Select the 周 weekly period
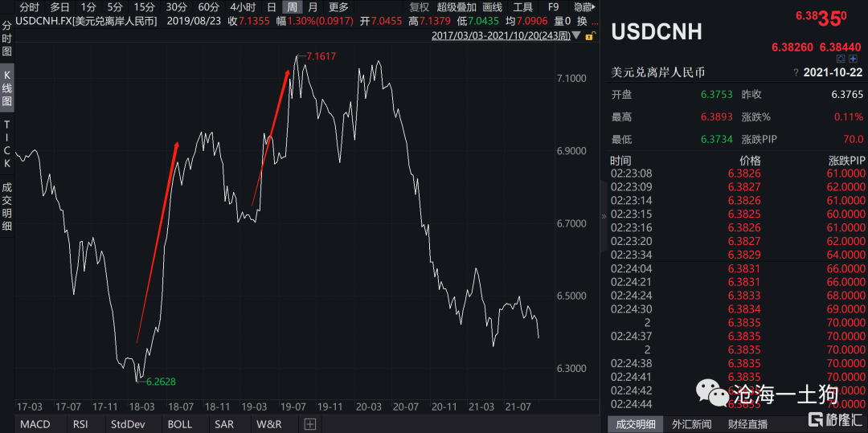This screenshot has width=868, height=433. click(291, 7)
